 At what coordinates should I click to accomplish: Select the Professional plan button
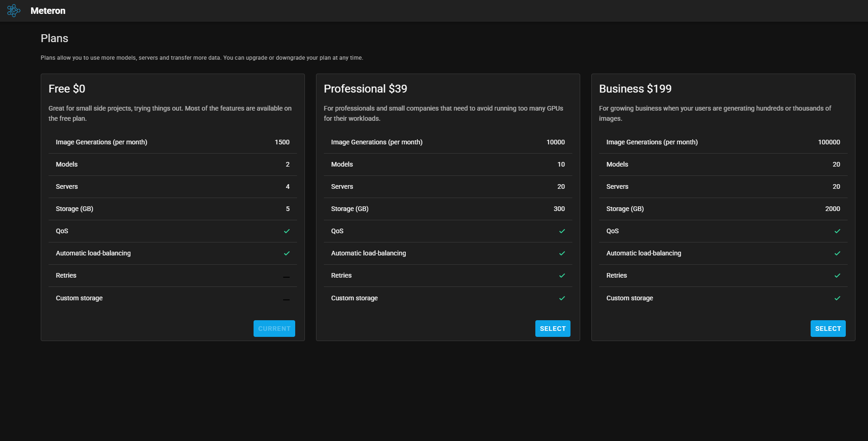[x=552, y=329]
